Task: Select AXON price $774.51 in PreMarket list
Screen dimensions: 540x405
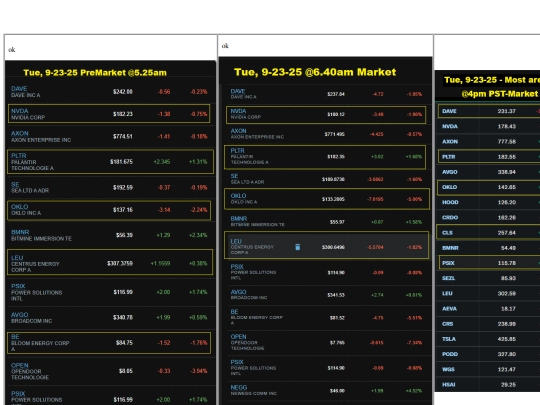Action: point(123,136)
